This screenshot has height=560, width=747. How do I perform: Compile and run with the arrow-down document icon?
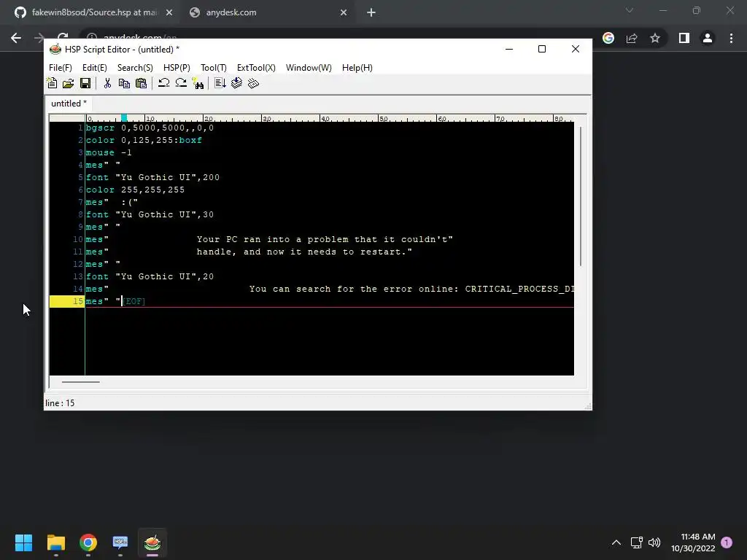tap(220, 83)
